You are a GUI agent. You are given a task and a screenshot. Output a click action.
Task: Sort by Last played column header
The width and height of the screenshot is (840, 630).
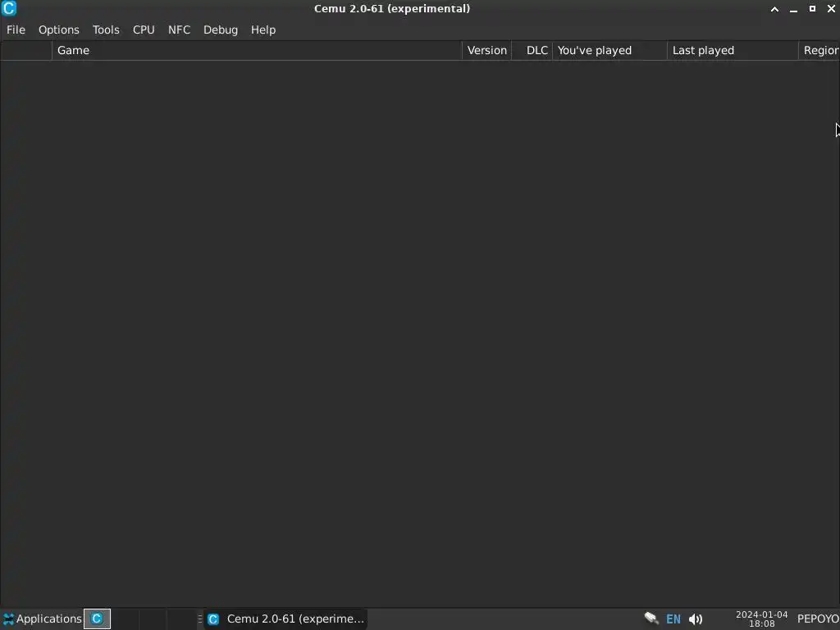733,50
